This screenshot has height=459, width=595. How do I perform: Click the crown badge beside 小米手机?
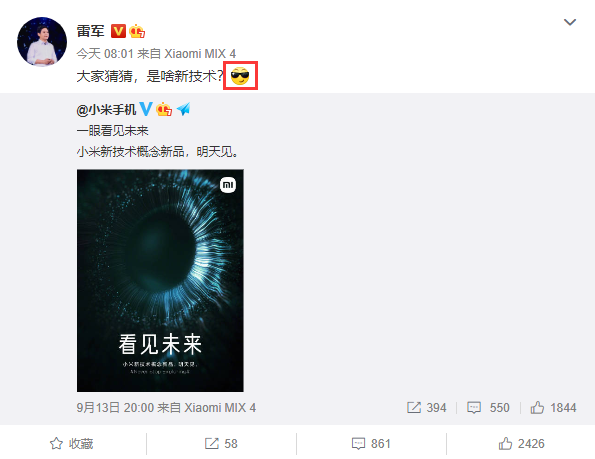point(164,109)
